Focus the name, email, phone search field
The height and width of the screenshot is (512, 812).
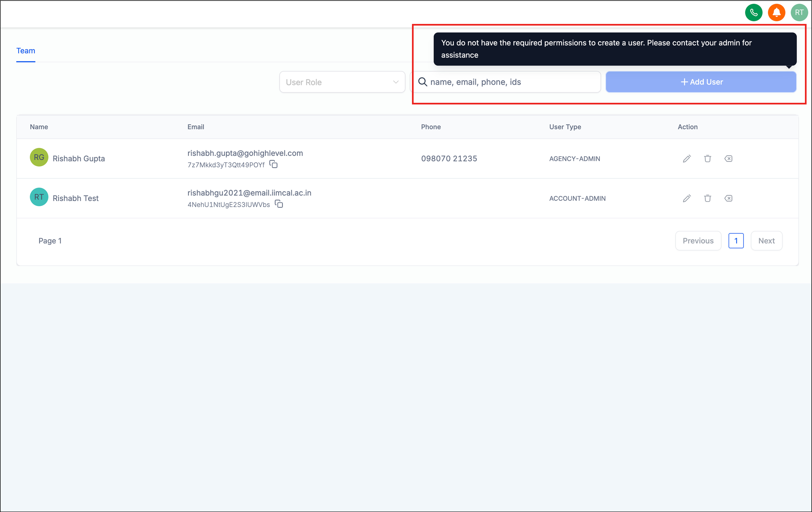point(513,82)
